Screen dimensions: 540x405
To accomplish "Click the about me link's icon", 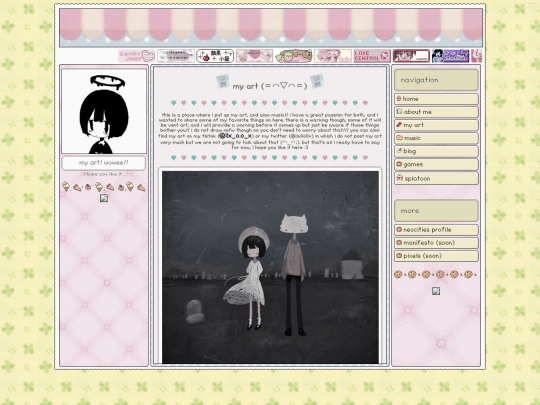I will pos(399,112).
